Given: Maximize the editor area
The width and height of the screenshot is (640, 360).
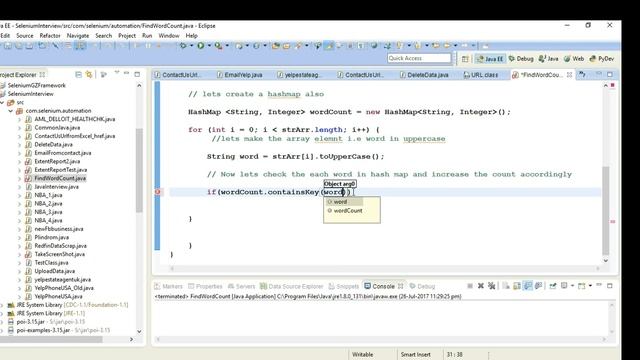Looking at the screenshot, I should [610, 74].
